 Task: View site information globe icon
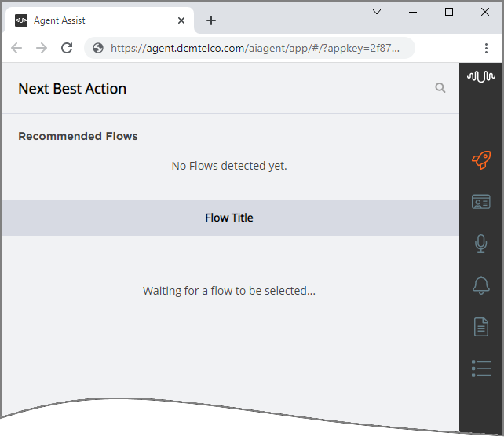[x=97, y=48]
